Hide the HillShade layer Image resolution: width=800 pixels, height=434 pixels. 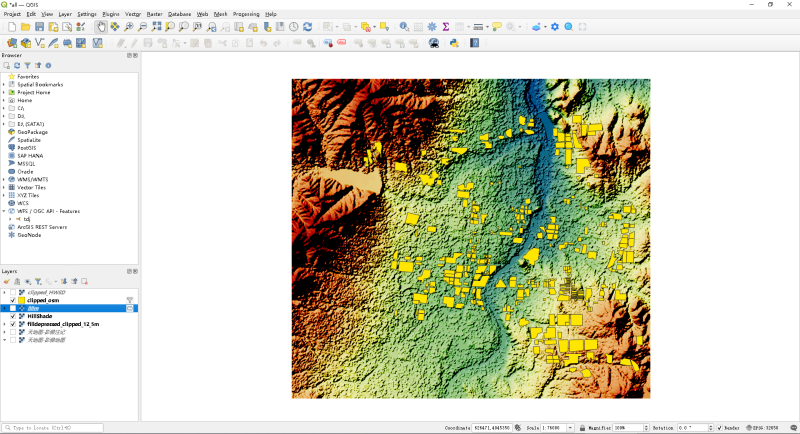click(x=13, y=316)
